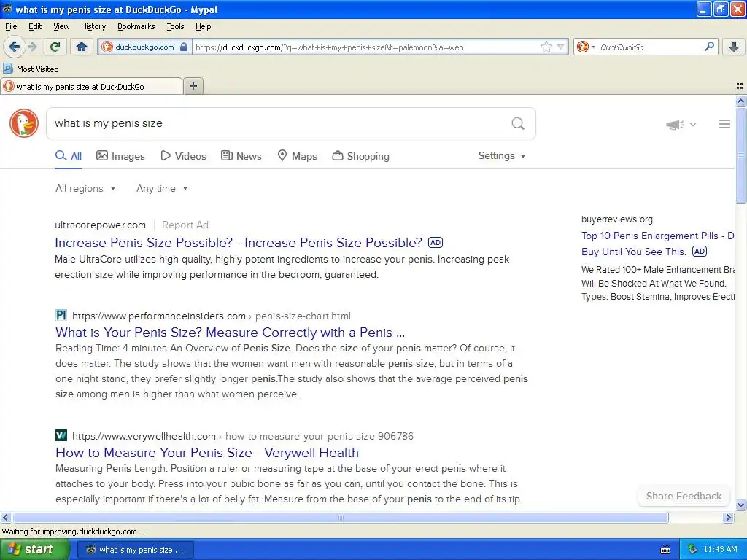Open the downloads arrow button
Image resolution: width=747 pixels, height=560 pixels.
[734, 47]
